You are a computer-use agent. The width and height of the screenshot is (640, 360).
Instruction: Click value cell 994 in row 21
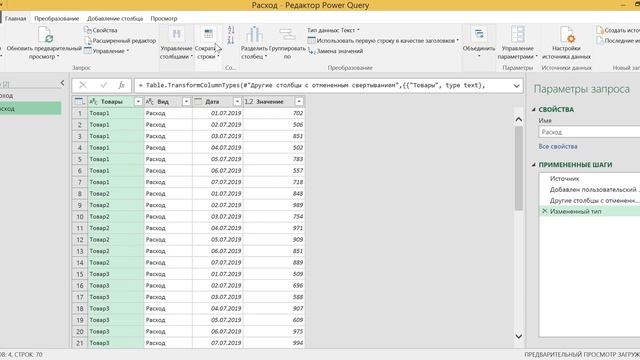[274, 343]
